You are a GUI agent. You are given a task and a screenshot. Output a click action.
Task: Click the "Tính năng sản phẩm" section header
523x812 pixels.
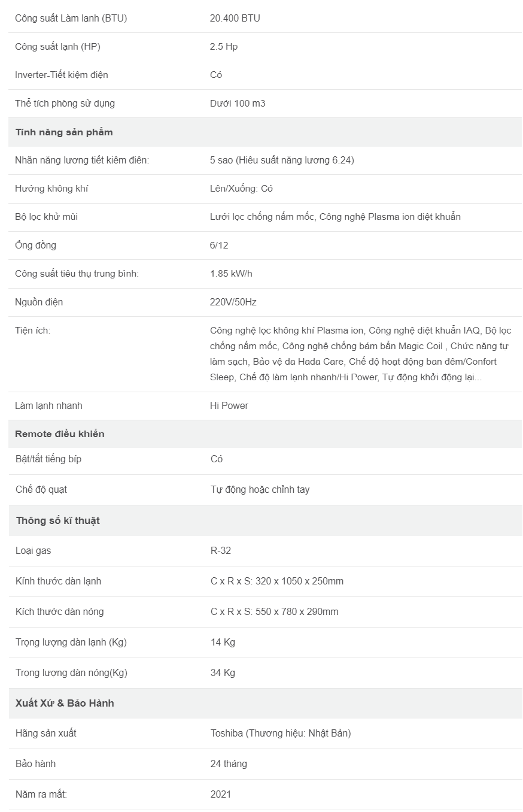64,132
